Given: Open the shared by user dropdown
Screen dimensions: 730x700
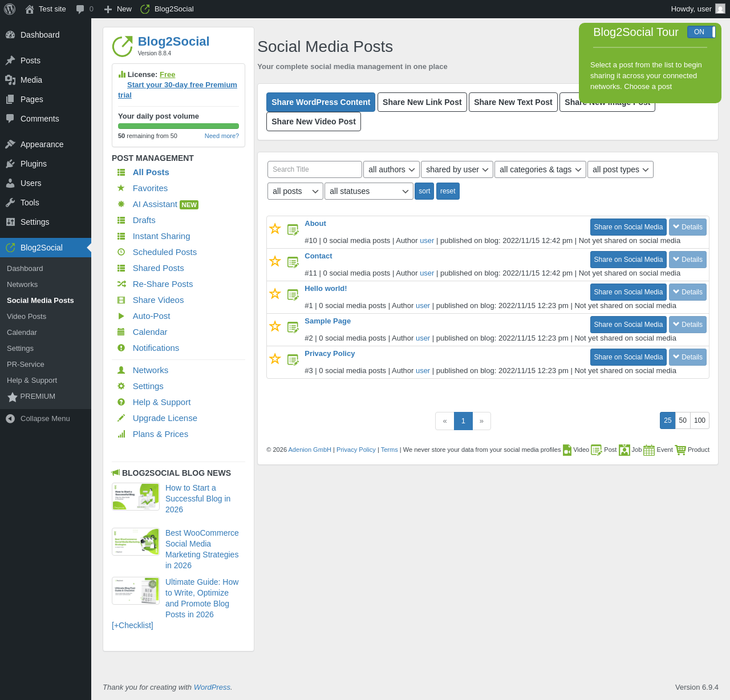Looking at the screenshot, I should [457, 169].
